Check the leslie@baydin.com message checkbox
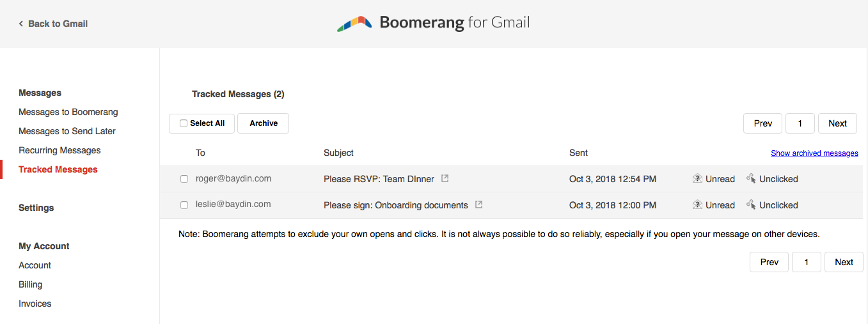Screen dimensions: 868x324 (x=184, y=205)
